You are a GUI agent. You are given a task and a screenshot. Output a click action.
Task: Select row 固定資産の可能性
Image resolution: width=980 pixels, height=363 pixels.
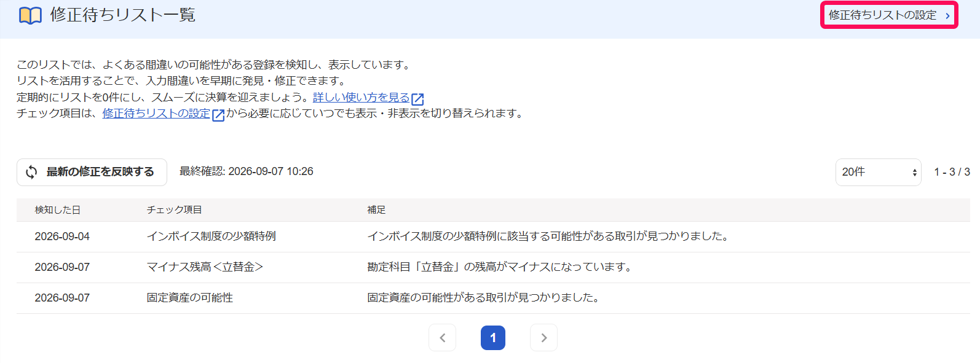point(493,298)
